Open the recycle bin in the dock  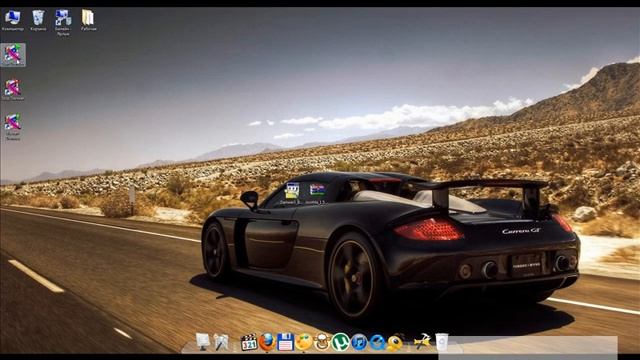442,342
